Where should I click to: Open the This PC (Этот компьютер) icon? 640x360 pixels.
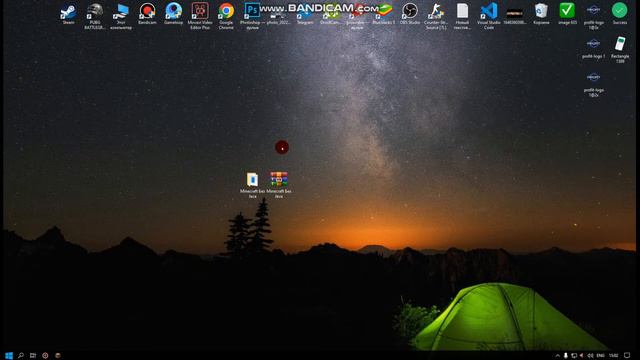pos(121,16)
